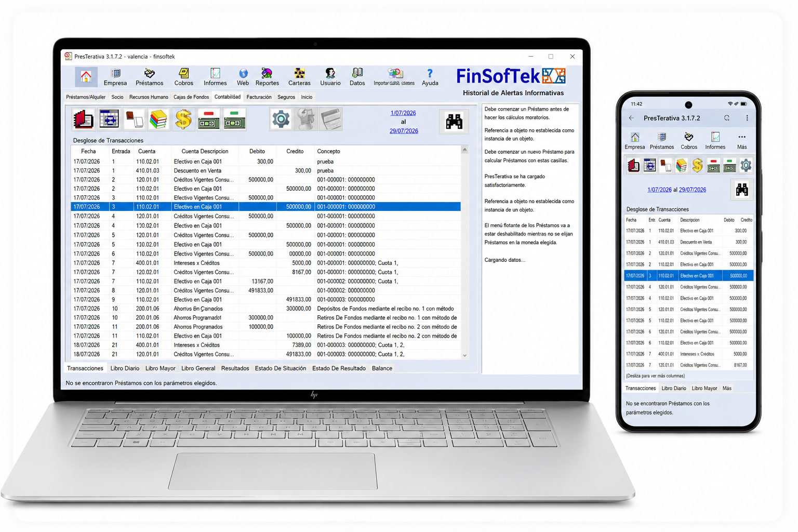Click the scroll down arrow of transactions table
Image resolution: width=798 pixels, height=532 pixels.
pos(464,356)
